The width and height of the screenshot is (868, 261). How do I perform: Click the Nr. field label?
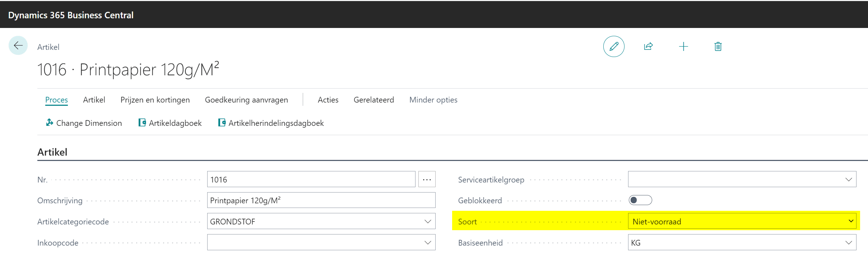click(42, 180)
